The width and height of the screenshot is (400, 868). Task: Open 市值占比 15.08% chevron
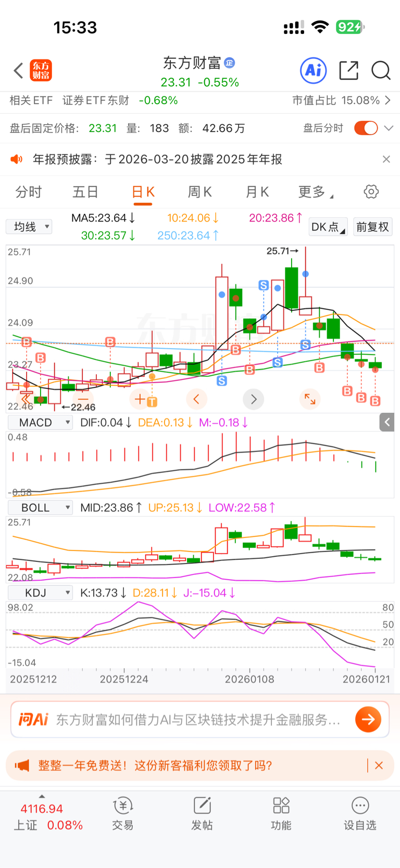click(x=387, y=100)
